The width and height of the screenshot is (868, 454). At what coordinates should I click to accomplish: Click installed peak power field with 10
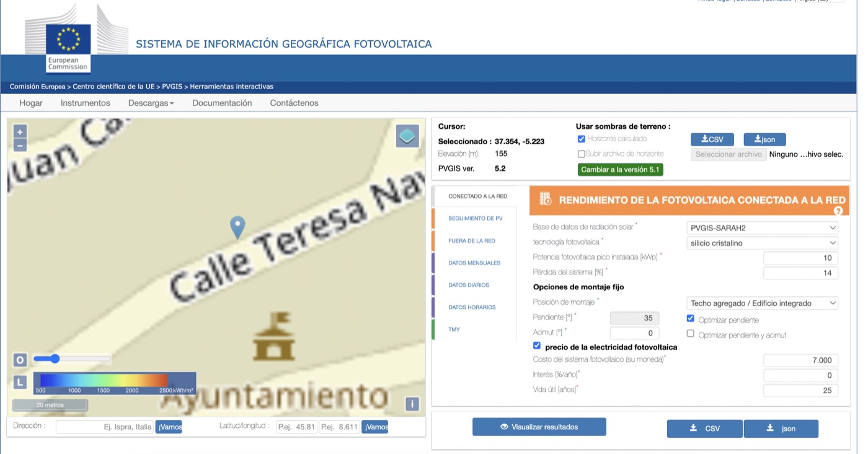800,258
